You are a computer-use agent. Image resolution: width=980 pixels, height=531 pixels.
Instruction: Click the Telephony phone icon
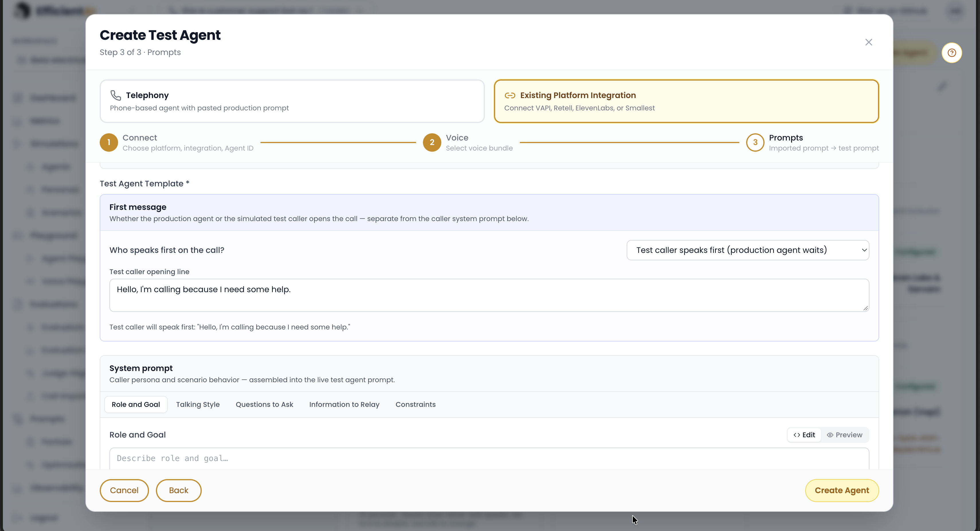click(116, 95)
